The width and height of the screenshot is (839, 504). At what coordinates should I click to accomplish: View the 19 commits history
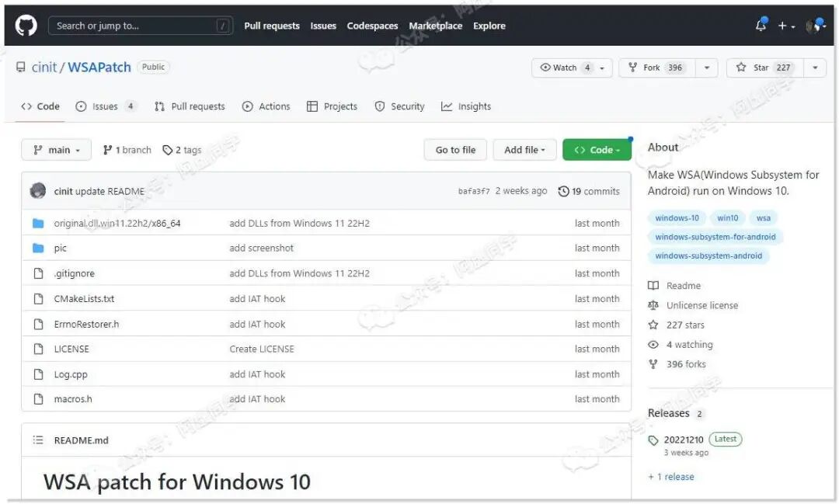[x=589, y=191]
